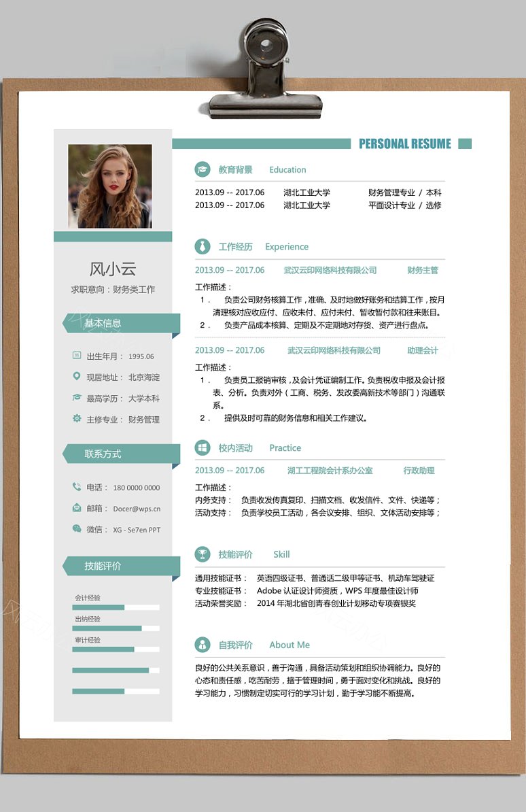Click the 求职意向：财务类工作 line
This screenshot has height=812, width=526.
tap(113, 290)
